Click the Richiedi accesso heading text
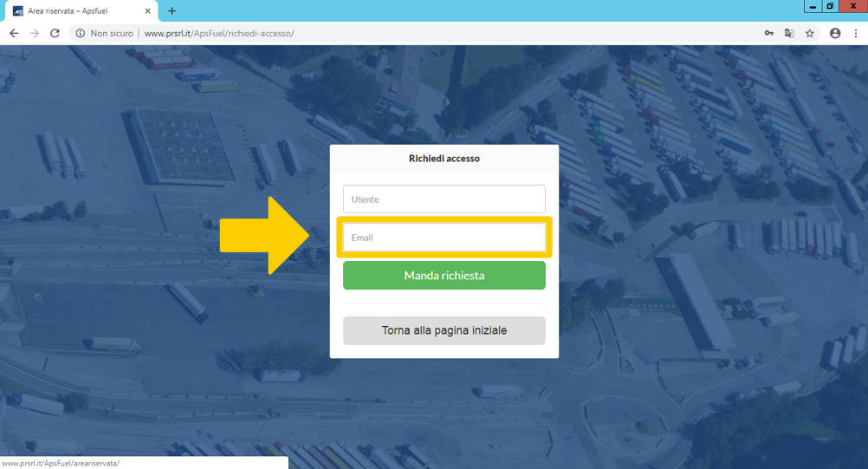Viewport: 868px width, 469px height. point(444,159)
